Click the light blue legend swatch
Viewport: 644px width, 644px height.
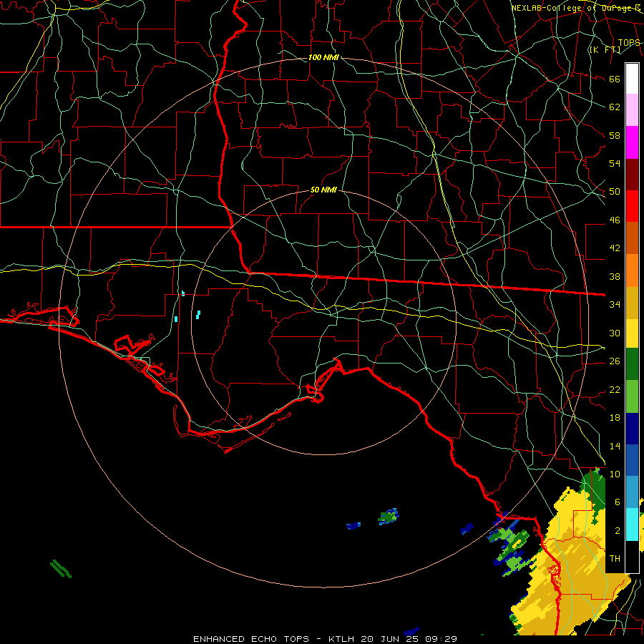tap(632, 492)
